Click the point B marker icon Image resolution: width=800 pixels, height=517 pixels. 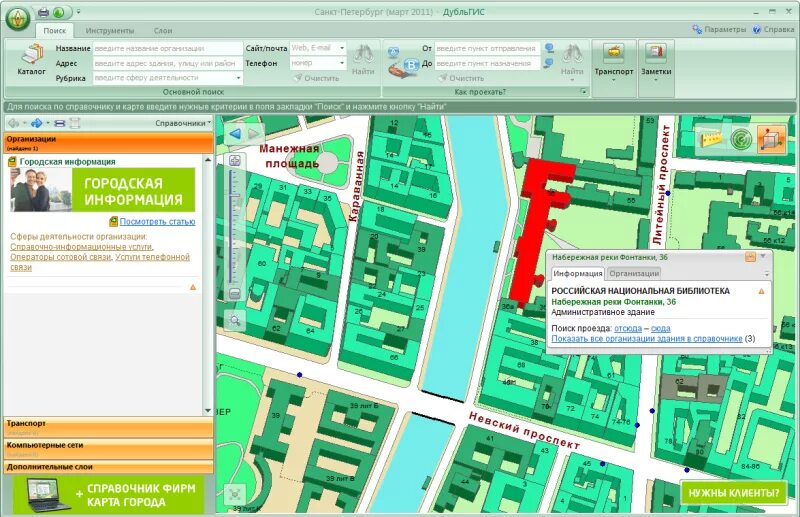pos(411,65)
